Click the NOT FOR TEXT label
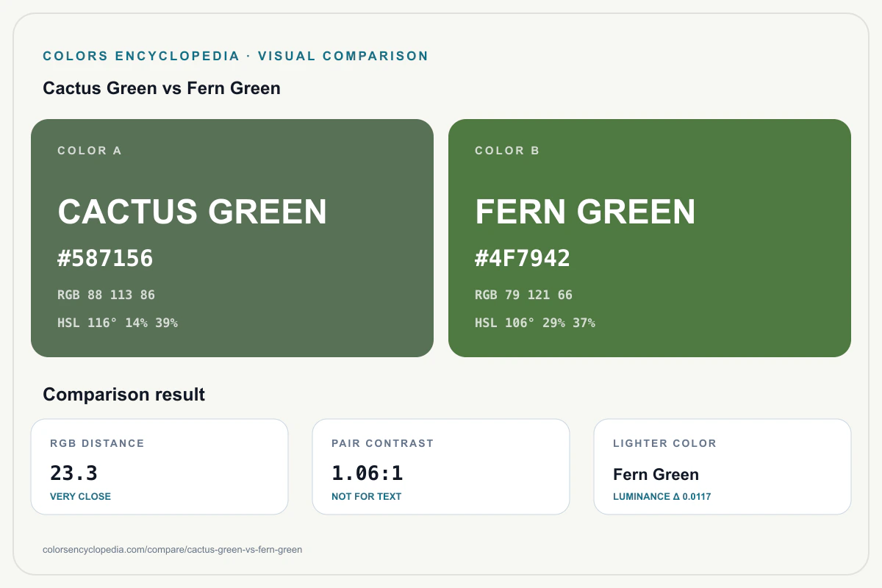 click(x=366, y=497)
